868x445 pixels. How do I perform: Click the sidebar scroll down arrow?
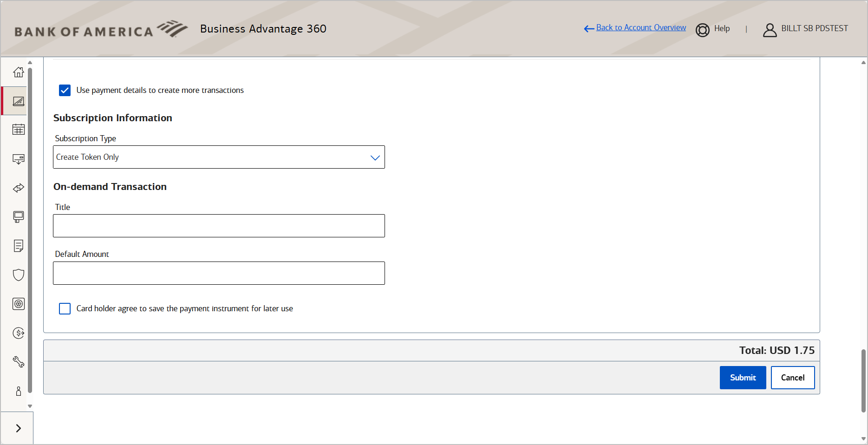(30, 406)
